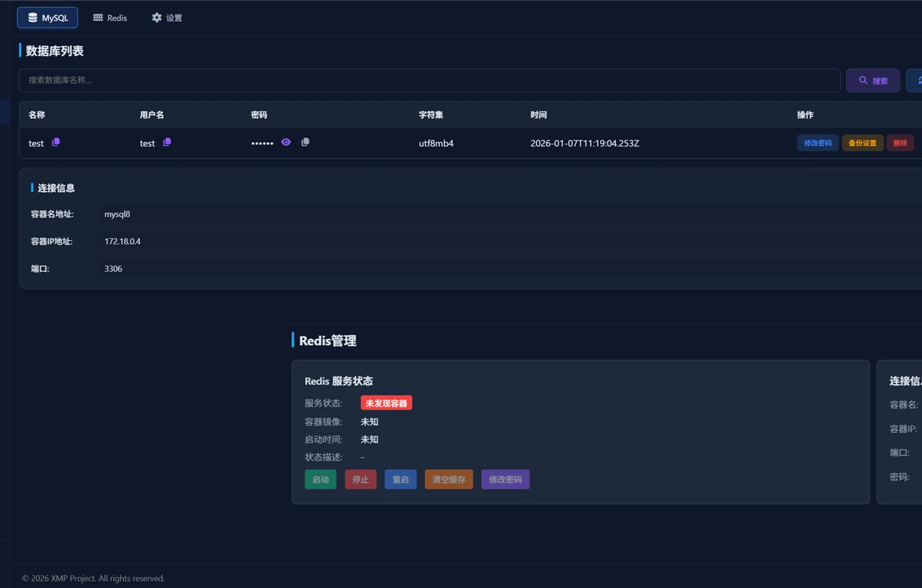Stop Redis using the 停止 button
The width and height of the screenshot is (922, 588).
click(x=360, y=479)
